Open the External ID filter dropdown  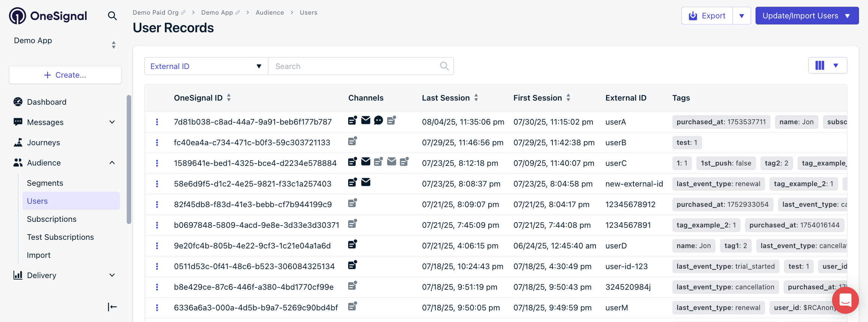pyautogui.click(x=206, y=66)
